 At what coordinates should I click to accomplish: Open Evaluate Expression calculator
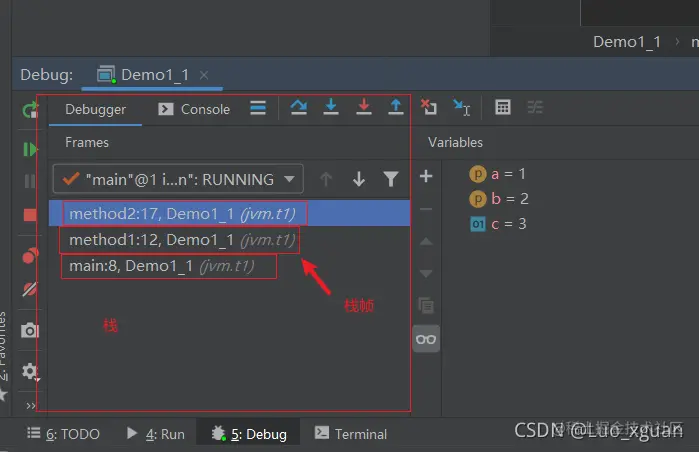(x=502, y=107)
